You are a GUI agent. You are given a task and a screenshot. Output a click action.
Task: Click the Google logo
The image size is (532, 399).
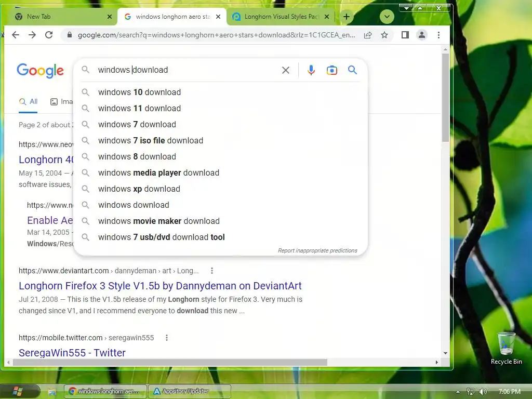click(x=41, y=71)
